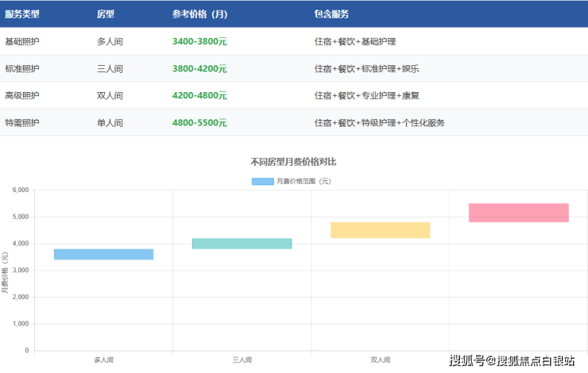
Task: Click the blue bar for 多人间
Action: (x=103, y=254)
